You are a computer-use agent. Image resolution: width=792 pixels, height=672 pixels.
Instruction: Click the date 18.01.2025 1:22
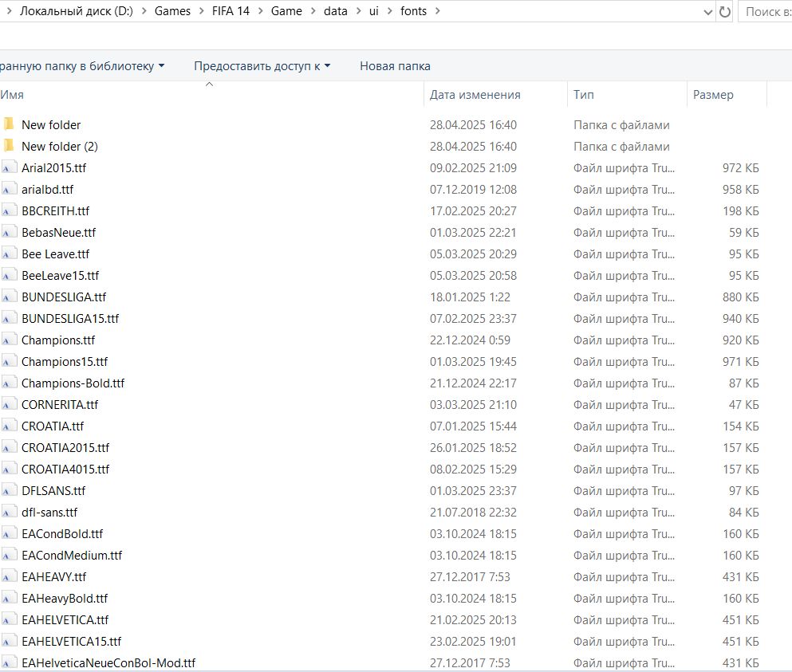point(470,297)
